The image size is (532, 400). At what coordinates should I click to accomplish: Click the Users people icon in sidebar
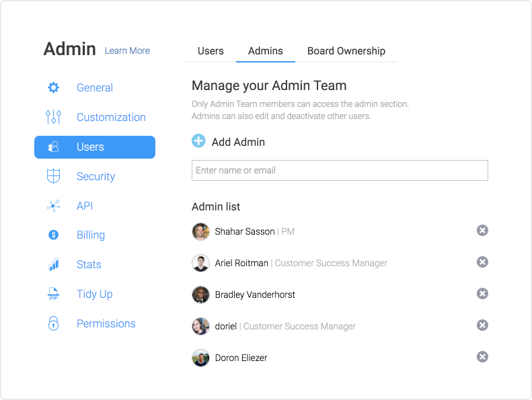point(53,147)
